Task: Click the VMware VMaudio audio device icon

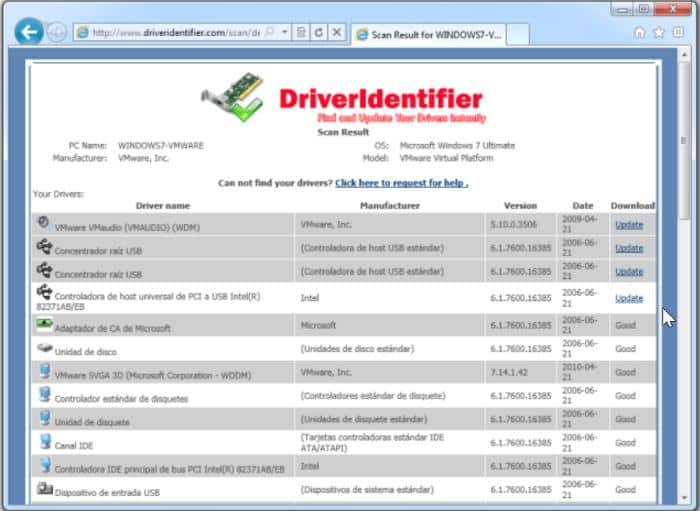Action: click(43, 222)
